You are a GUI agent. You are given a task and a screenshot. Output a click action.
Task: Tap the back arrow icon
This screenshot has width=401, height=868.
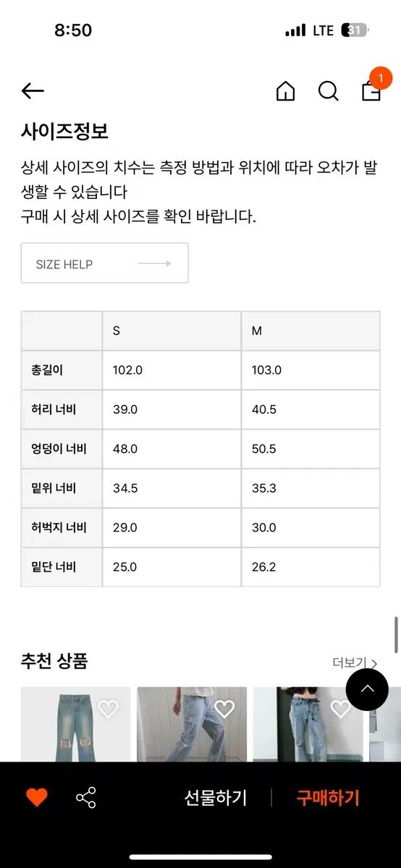[x=33, y=90]
